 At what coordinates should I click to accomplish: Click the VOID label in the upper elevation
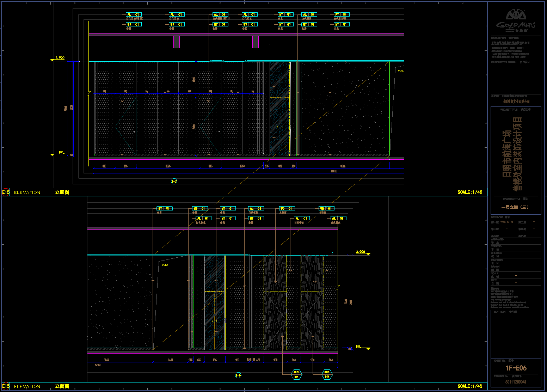point(401,71)
